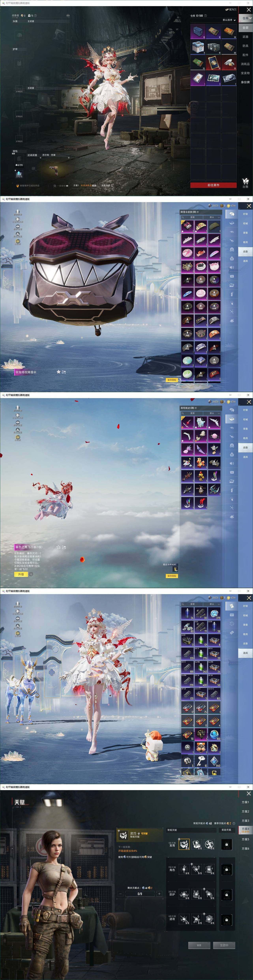Favorite the parachute skin with the star icon

pyautogui.click(x=58, y=372)
